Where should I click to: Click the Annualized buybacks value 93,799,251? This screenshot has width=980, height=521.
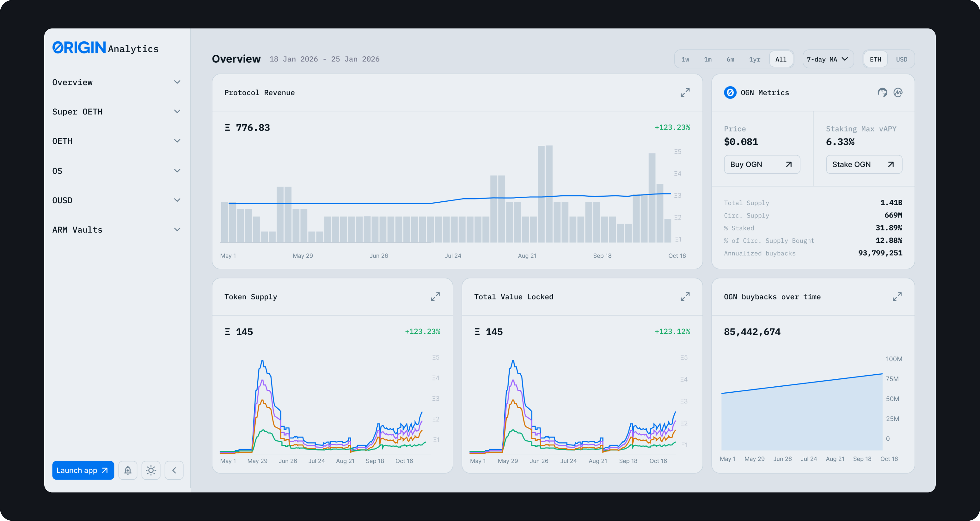tap(880, 253)
